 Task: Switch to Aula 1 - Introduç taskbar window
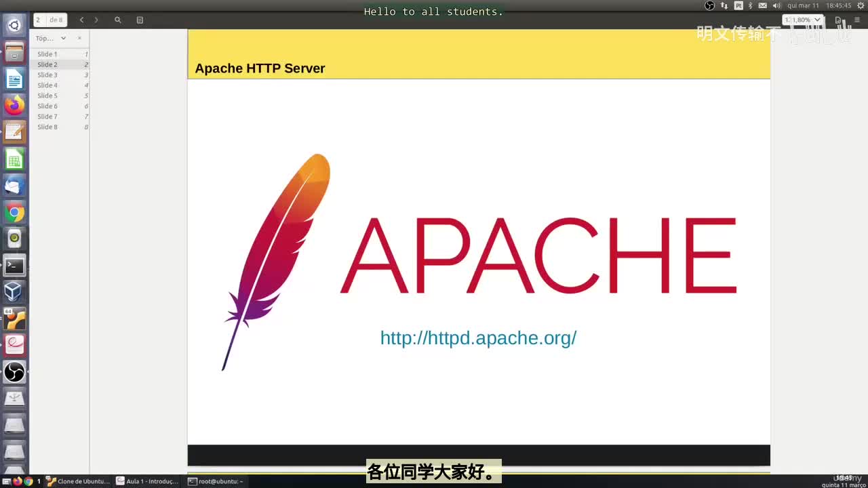147,481
